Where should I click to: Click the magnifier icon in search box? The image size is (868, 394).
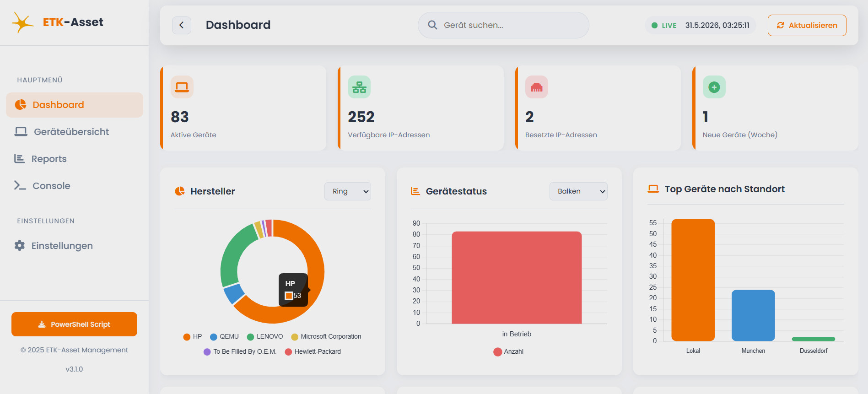[432, 25]
